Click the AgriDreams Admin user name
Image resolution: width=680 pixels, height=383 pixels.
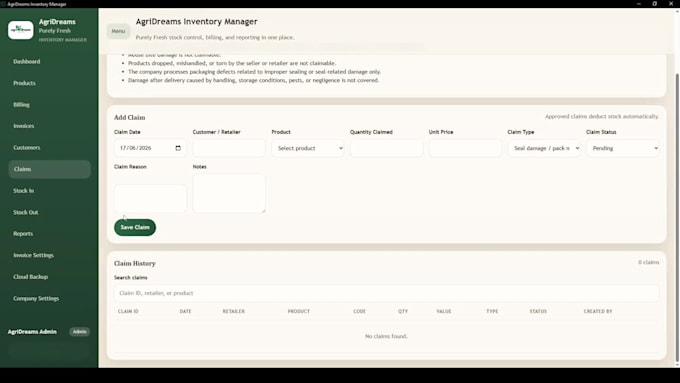click(32, 332)
